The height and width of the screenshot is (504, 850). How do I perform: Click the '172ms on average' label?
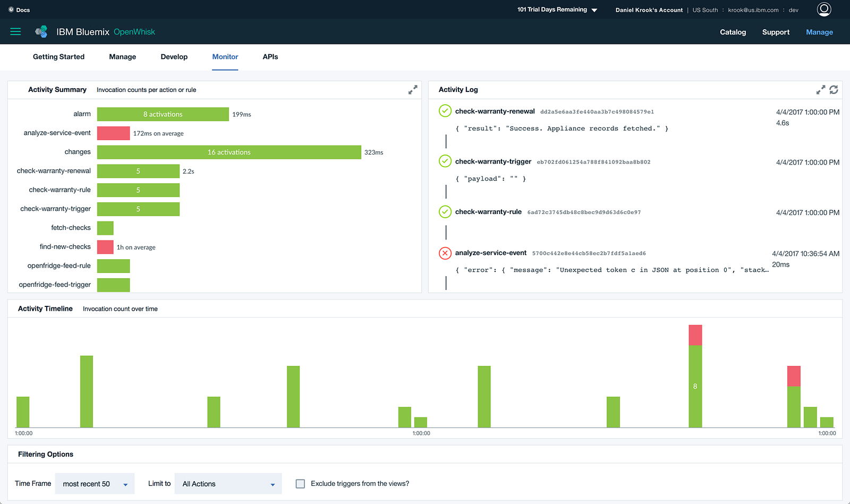158,134
